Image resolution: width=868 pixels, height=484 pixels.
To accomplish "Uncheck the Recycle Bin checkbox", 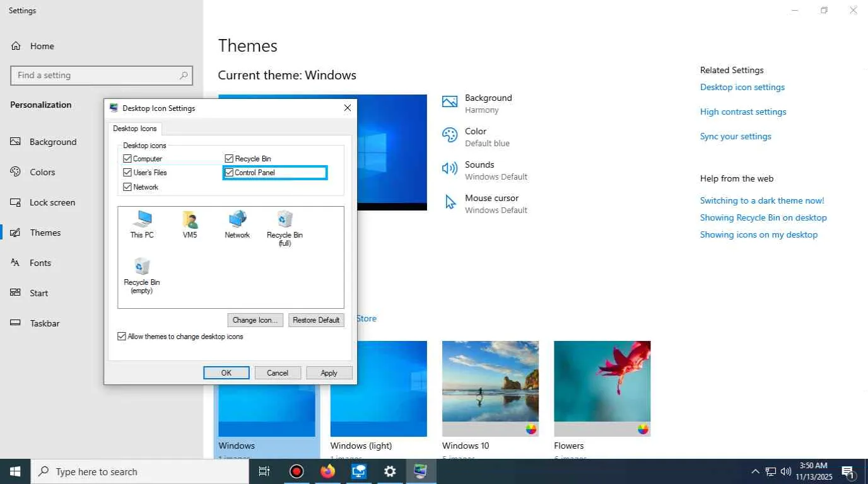I will pyautogui.click(x=230, y=159).
